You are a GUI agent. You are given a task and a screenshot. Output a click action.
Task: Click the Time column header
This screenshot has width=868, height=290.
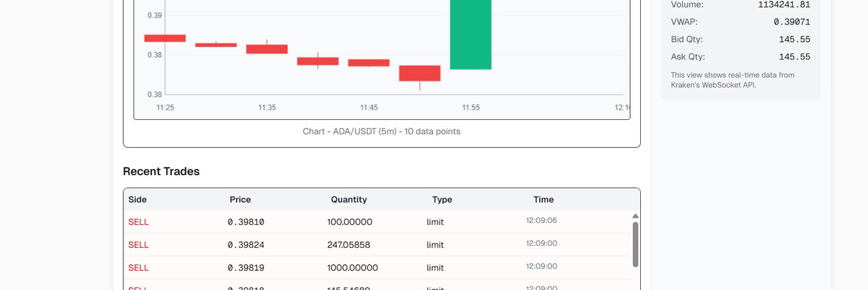pyautogui.click(x=543, y=199)
